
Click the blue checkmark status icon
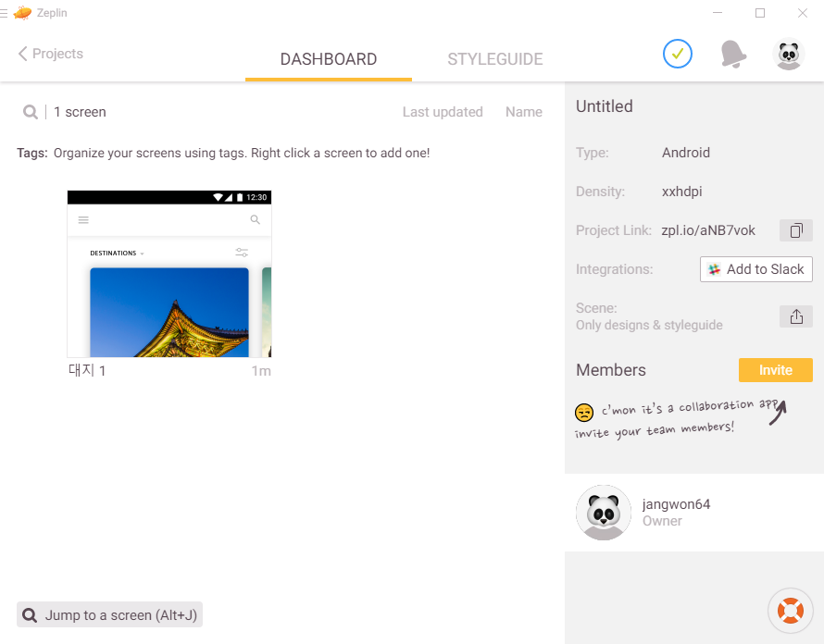pos(678,54)
